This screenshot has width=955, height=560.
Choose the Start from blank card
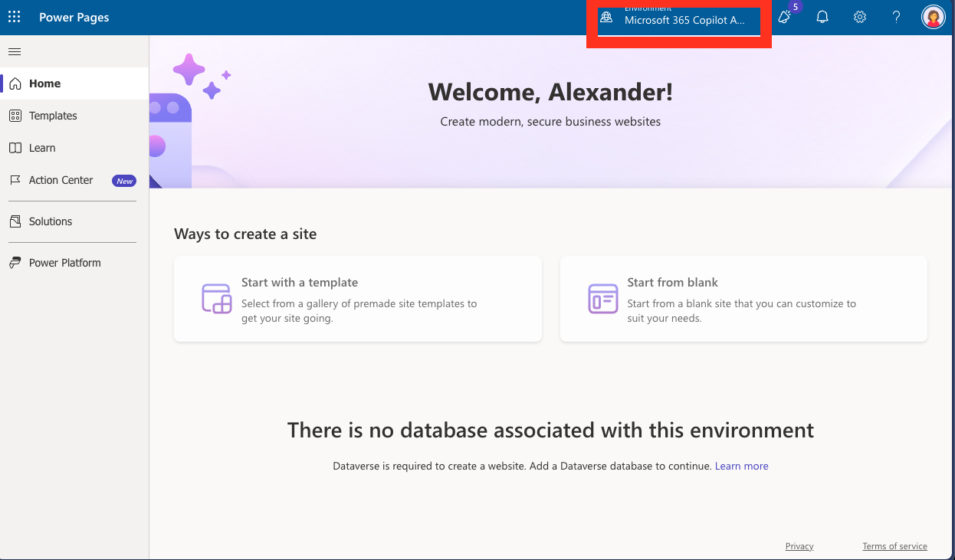pos(743,299)
